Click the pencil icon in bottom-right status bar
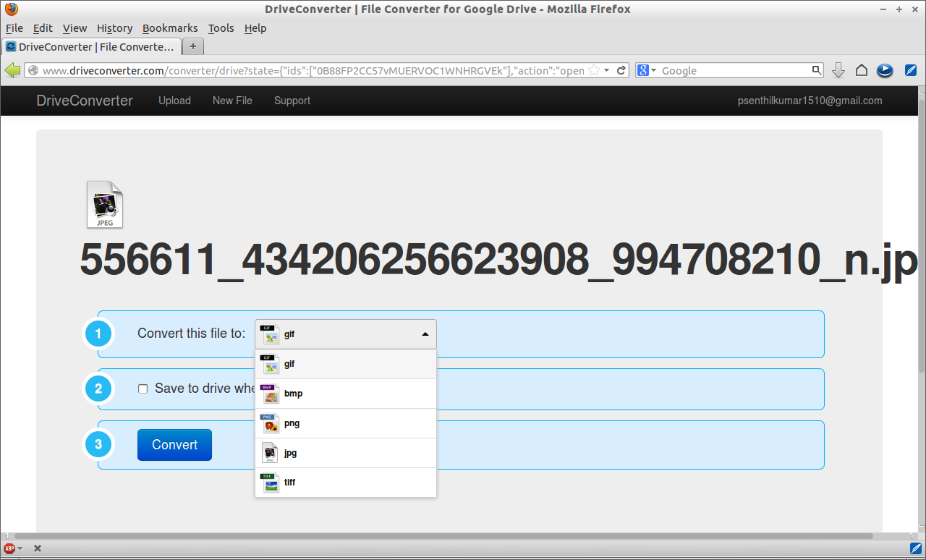The image size is (926, 560). [914, 548]
